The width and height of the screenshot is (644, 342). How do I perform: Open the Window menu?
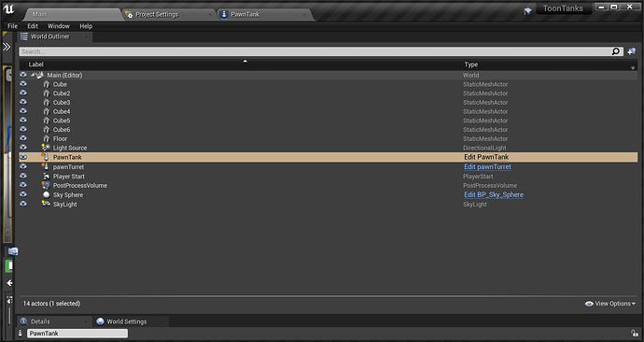coord(58,26)
